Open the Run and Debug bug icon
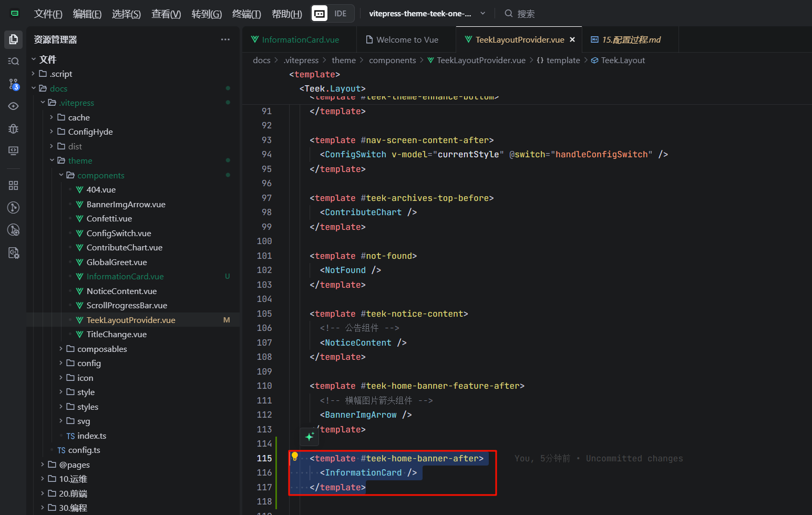The height and width of the screenshot is (515, 812). [x=14, y=128]
